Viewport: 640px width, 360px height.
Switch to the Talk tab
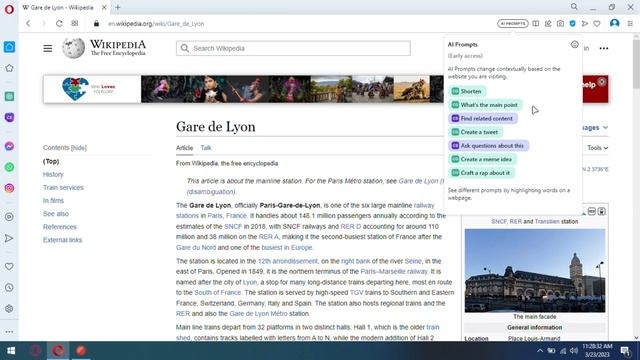(x=206, y=148)
